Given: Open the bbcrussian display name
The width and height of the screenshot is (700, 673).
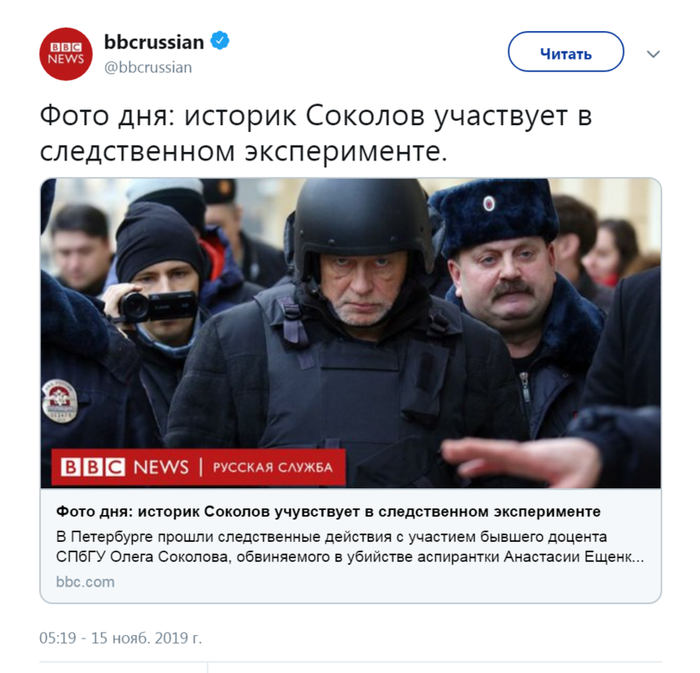Looking at the screenshot, I should [x=154, y=42].
